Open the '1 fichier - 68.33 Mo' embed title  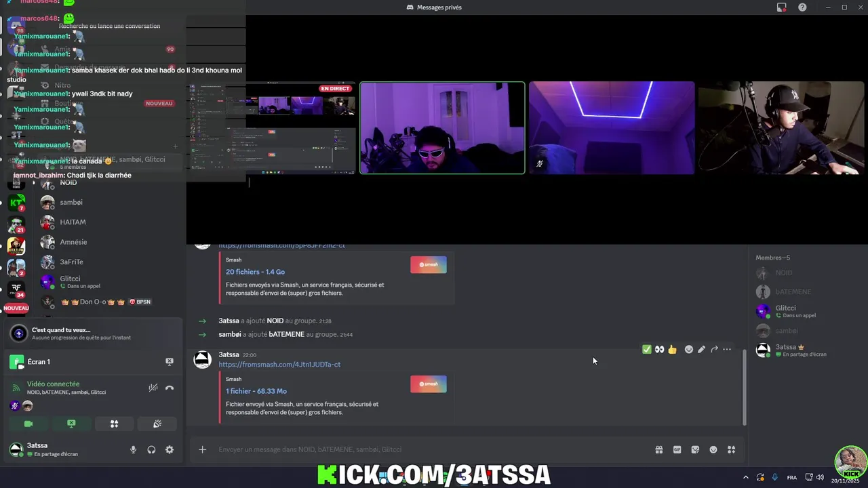(x=256, y=391)
